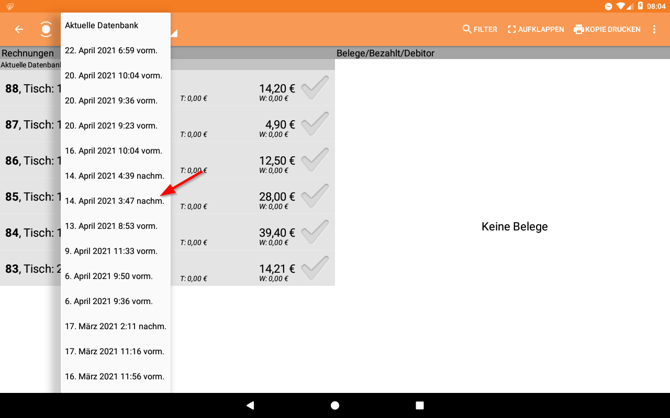Pick the 17. März 2021 2:11 nachm. entry
This screenshot has width=670, height=418.
[115, 326]
